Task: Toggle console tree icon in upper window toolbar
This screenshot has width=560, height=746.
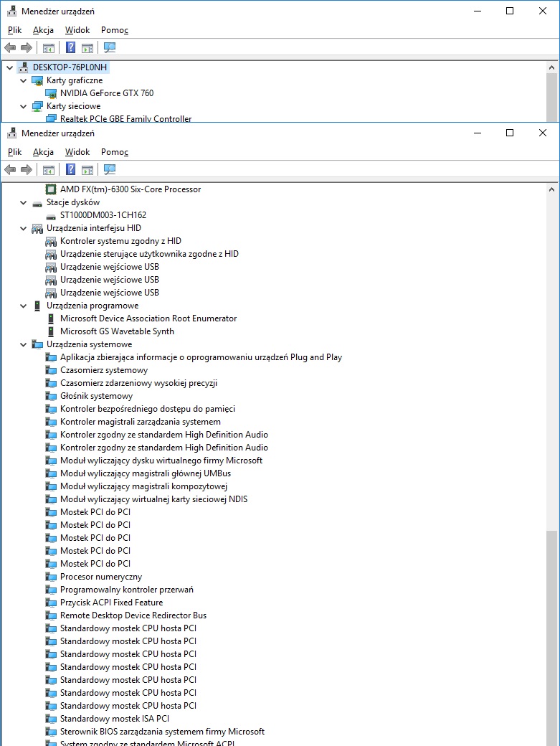Action: pos(49,47)
